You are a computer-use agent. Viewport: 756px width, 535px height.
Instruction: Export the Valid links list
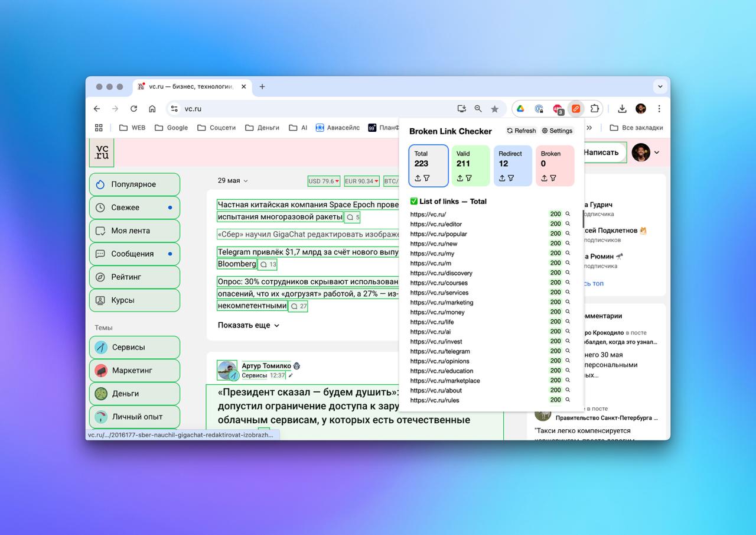pos(460,178)
